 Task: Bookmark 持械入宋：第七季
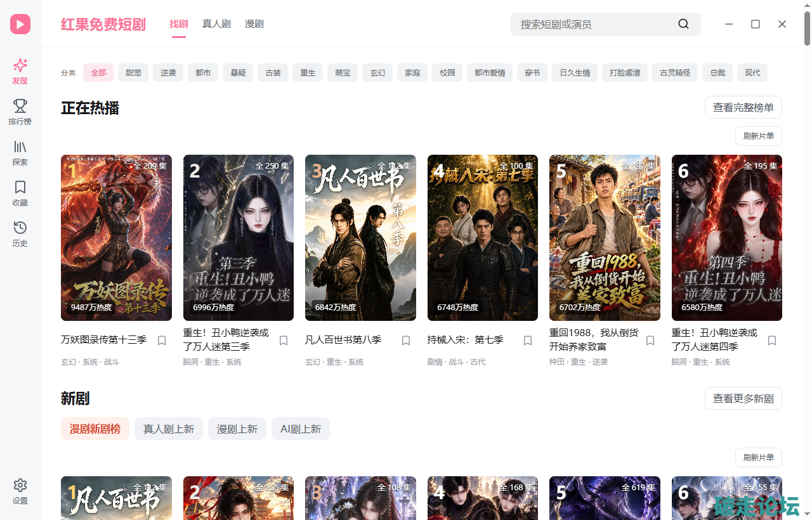pyautogui.click(x=528, y=341)
